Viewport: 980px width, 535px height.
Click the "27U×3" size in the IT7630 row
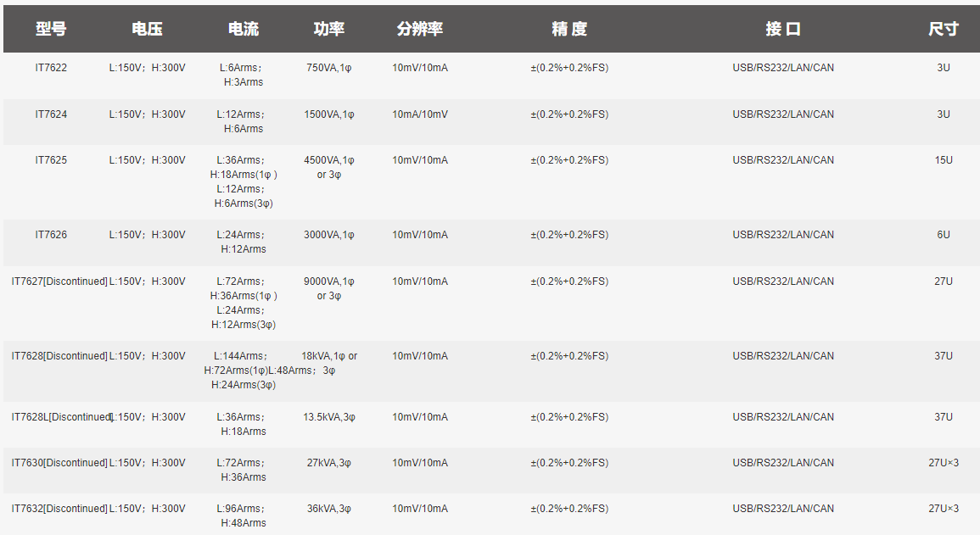[944, 463]
